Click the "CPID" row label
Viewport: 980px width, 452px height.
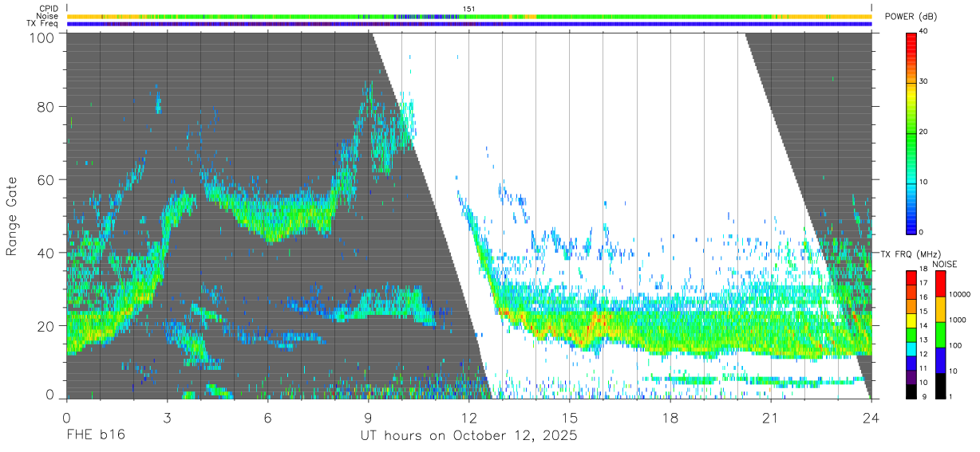[49, 9]
